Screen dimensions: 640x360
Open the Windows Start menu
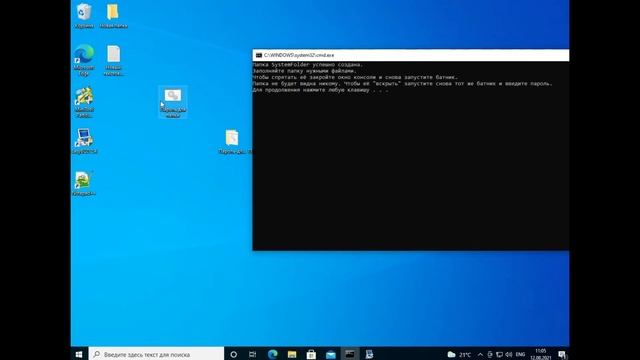click(x=79, y=354)
